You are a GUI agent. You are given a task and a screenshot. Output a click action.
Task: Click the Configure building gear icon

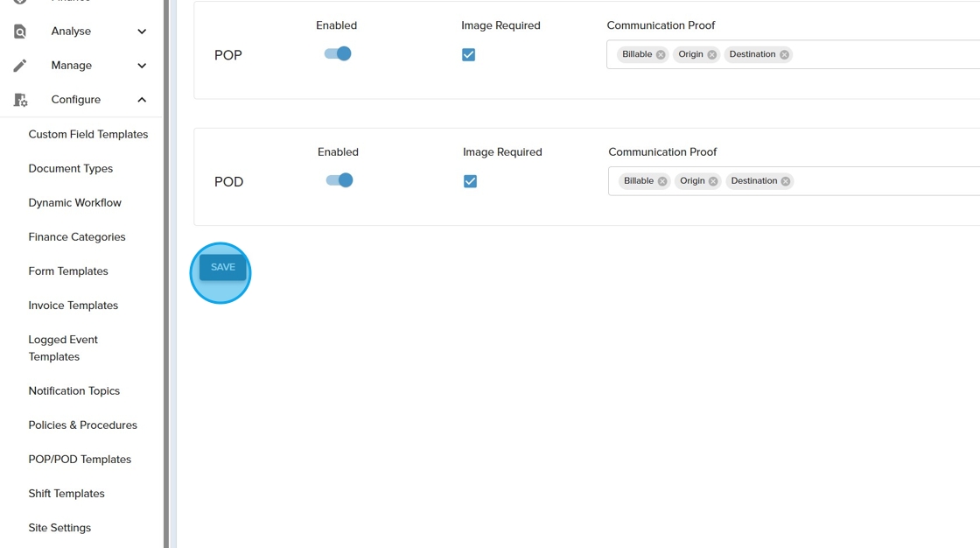click(20, 100)
